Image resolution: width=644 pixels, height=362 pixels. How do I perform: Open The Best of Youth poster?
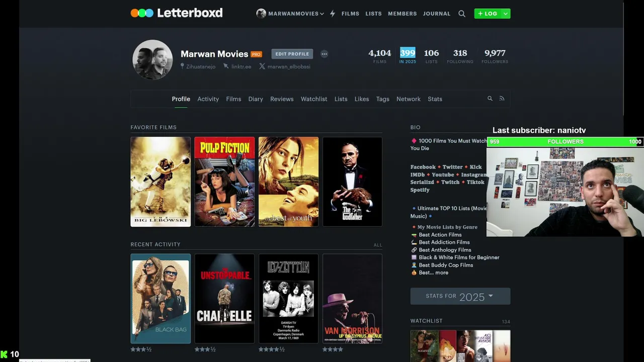click(x=288, y=182)
